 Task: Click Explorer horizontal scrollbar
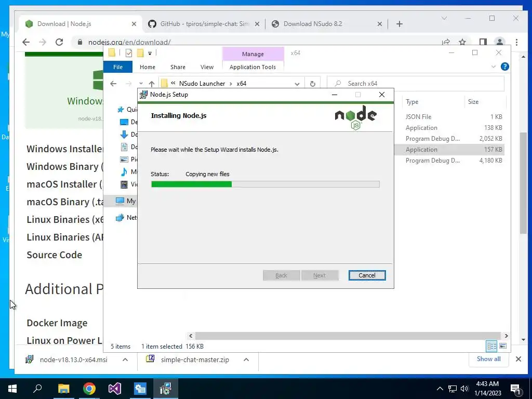(x=348, y=336)
